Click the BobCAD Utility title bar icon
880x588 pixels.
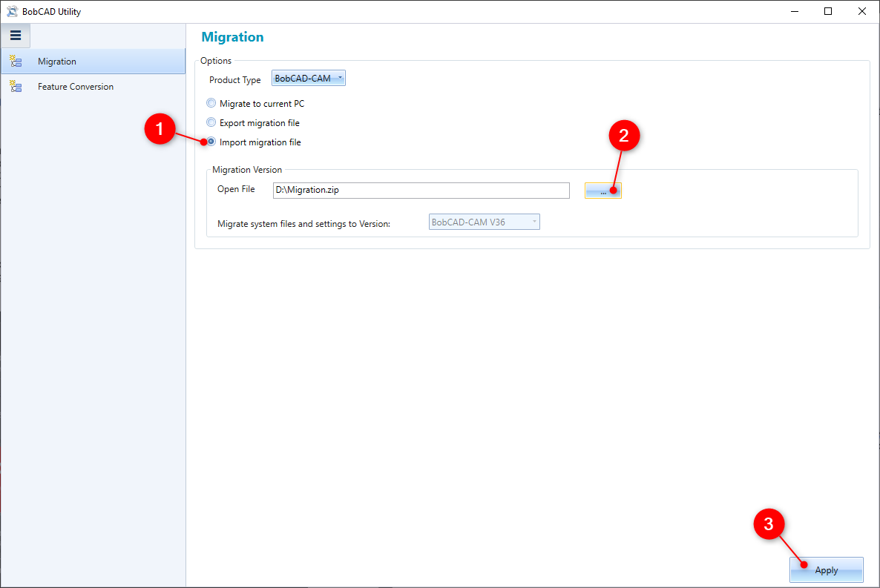[12, 11]
